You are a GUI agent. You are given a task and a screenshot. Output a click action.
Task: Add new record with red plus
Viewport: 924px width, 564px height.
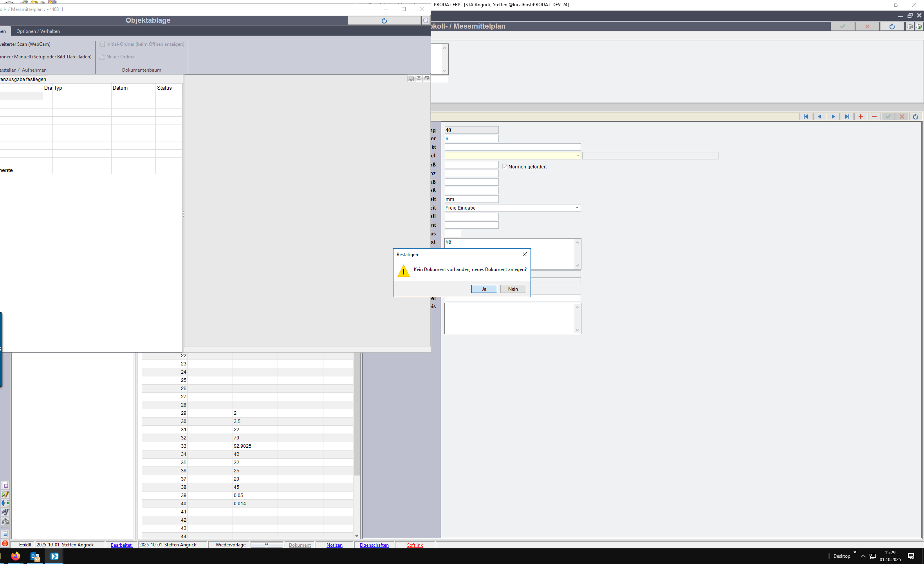861,117
